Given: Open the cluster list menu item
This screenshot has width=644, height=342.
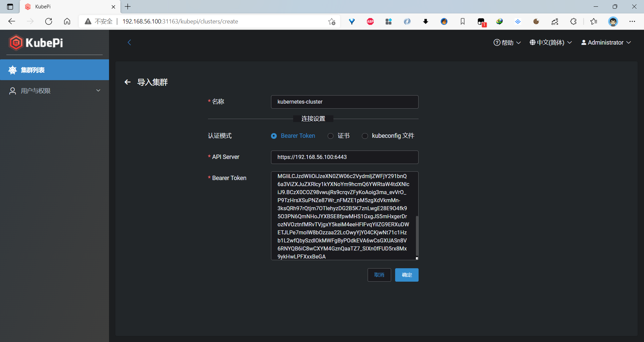Looking at the screenshot, I should pos(54,70).
